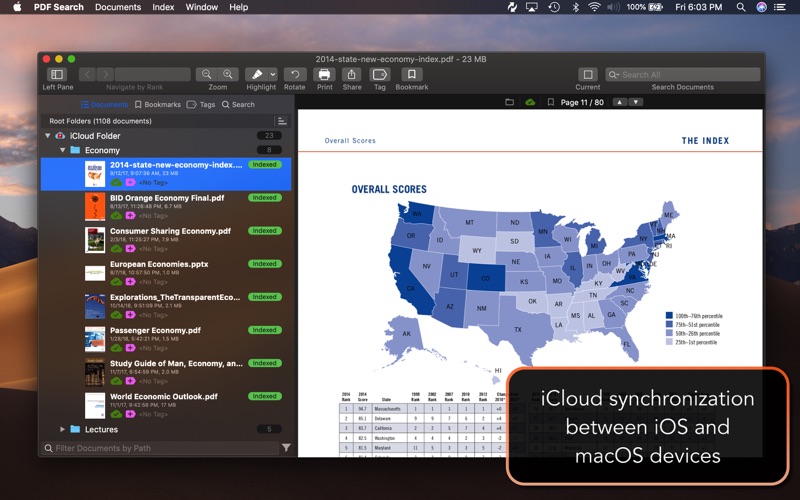
Task: Open the Share toolbar icon
Action: pyautogui.click(x=352, y=74)
